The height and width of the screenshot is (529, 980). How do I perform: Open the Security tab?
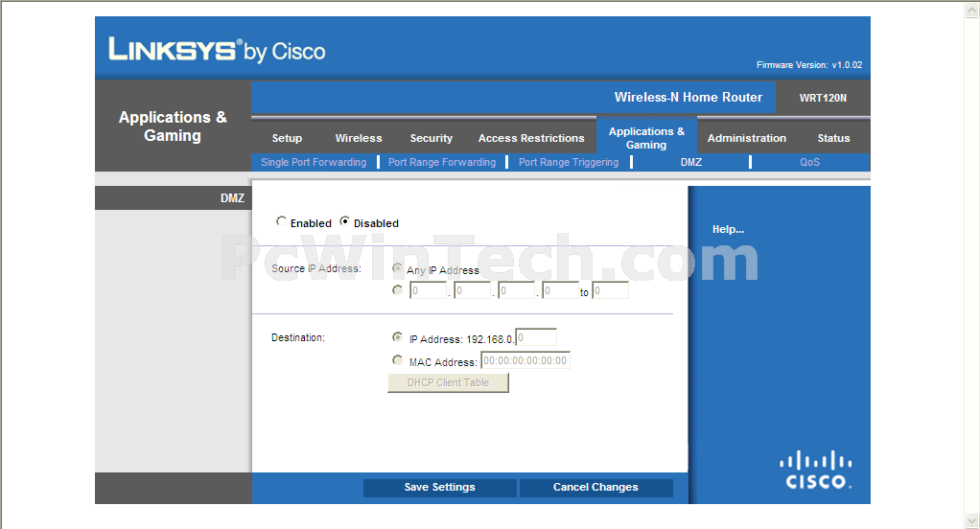(x=431, y=138)
